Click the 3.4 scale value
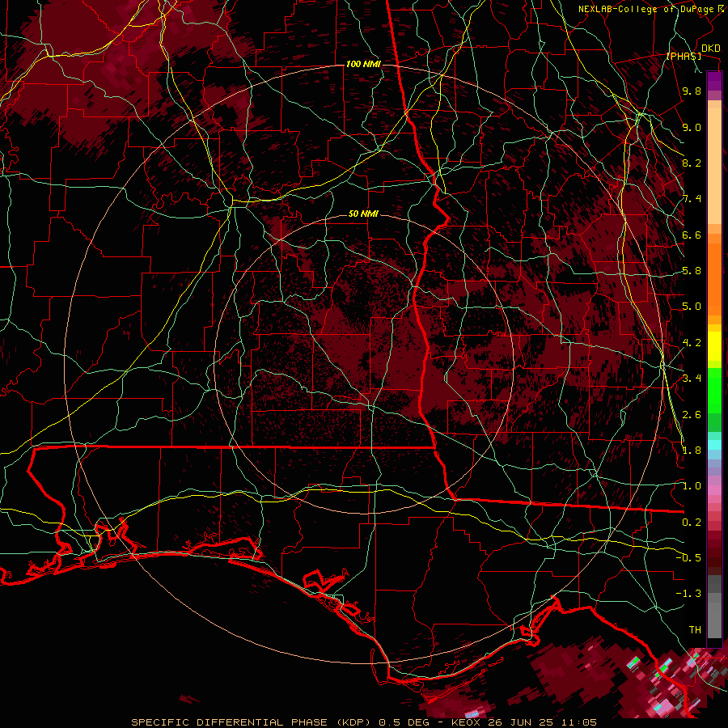Image resolution: width=728 pixels, height=728 pixels. [692, 379]
